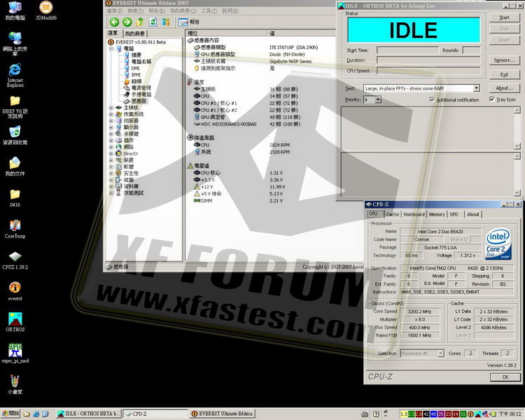Click the Start button in ORTHOS
The width and height of the screenshot is (525, 420).
(504, 17)
